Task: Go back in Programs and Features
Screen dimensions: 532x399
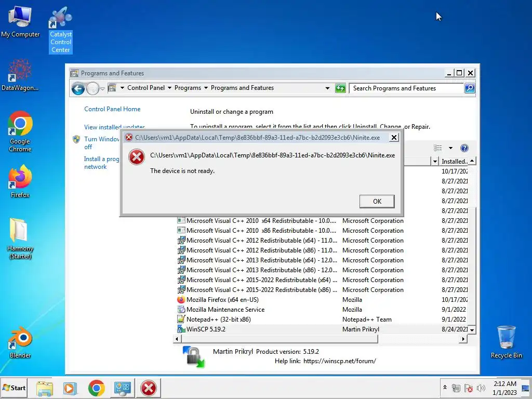Action: click(x=78, y=88)
